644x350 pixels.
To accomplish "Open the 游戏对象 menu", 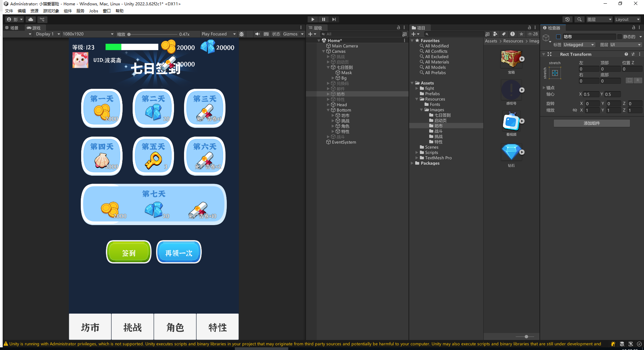I will [x=51, y=11].
